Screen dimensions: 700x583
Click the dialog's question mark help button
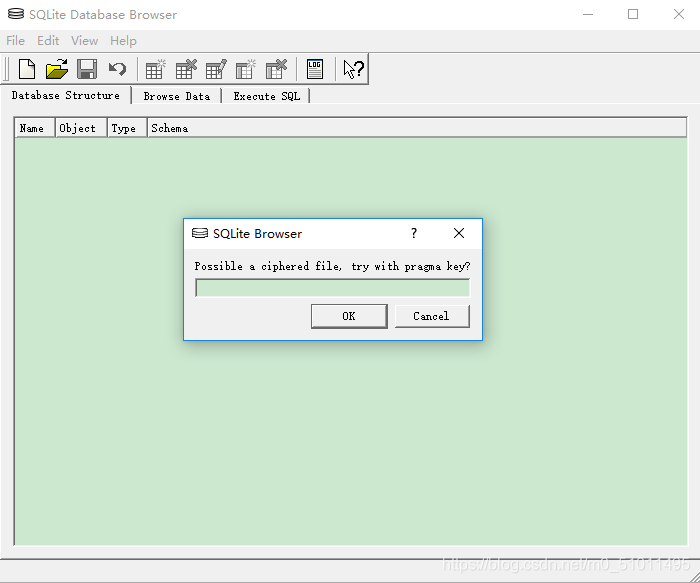click(x=414, y=233)
